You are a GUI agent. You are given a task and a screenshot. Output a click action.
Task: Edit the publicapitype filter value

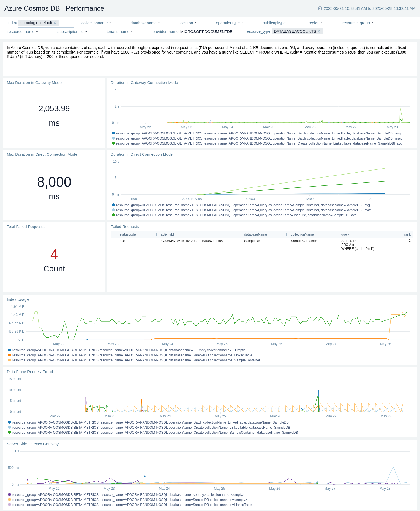pyautogui.click(x=294, y=23)
